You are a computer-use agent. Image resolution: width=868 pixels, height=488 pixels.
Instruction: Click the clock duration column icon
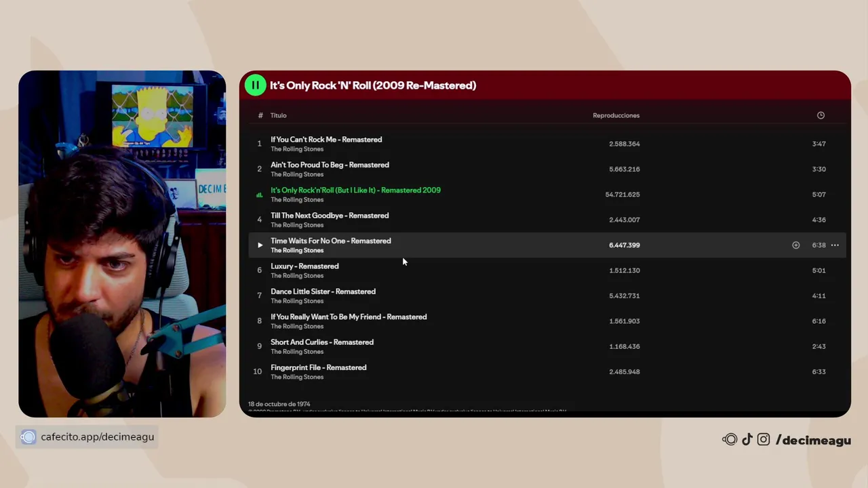(x=821, y=115)
